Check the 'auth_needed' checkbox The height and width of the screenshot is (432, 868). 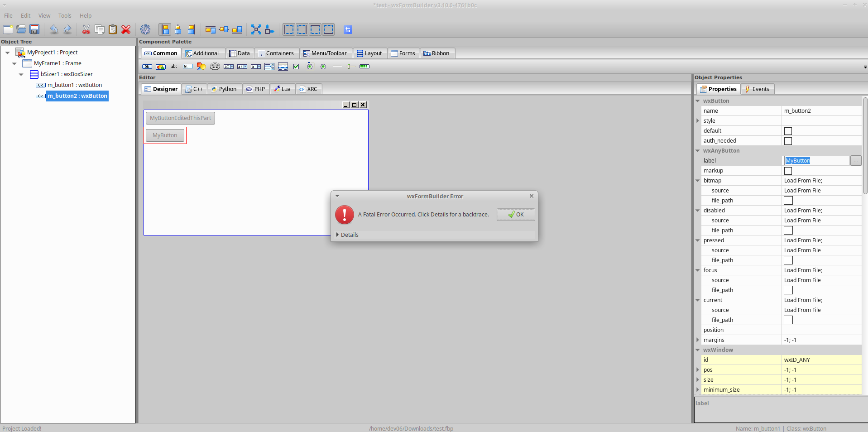point(788,141)
